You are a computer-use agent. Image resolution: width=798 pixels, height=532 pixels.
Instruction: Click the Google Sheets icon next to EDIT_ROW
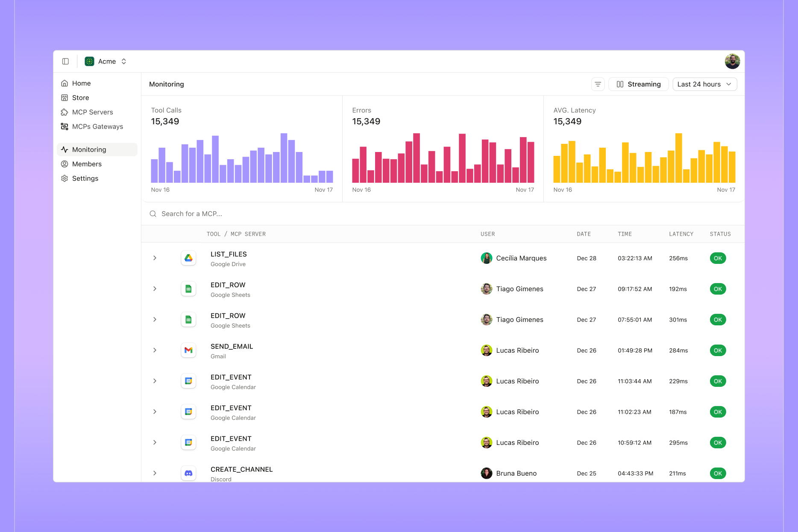188,289
